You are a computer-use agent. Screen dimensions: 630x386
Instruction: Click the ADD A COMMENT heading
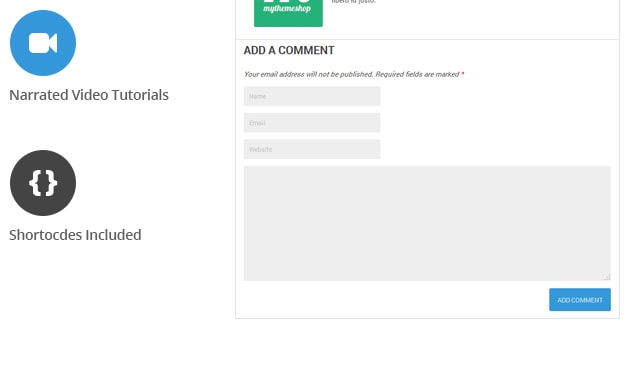coord(289,50)
